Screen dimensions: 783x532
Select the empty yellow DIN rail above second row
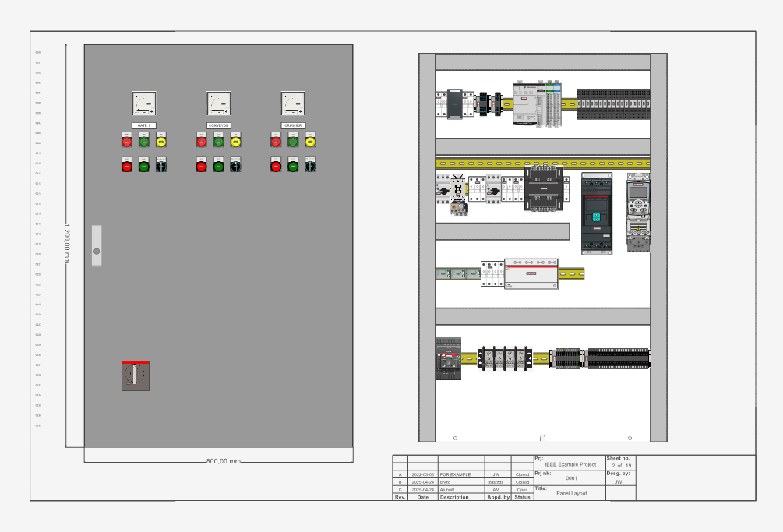click(543, 164)
